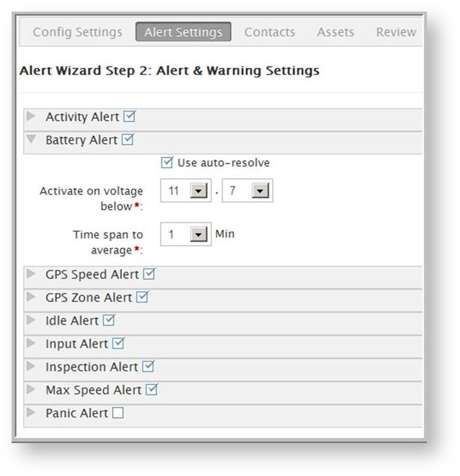Image resolution: width=460 pixels, height=476 pixels.
Task: Expand the GPS Speed Alert section
Action: click(31, 273)
